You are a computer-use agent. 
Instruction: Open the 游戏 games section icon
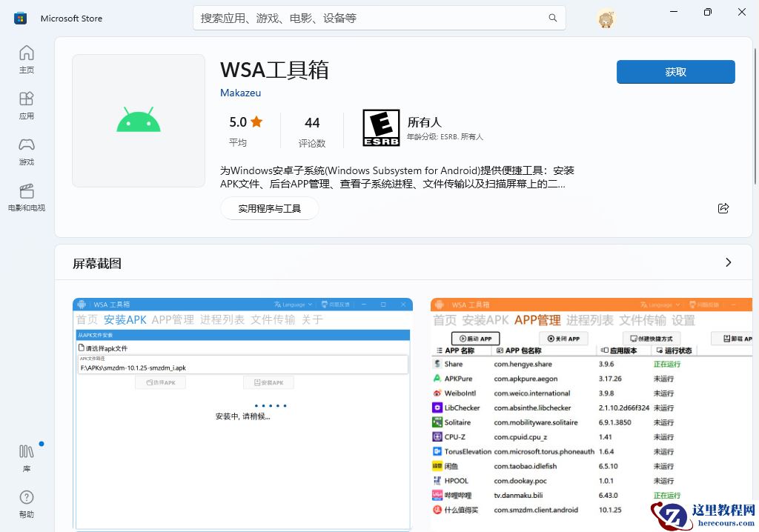(x=26, y=145)
